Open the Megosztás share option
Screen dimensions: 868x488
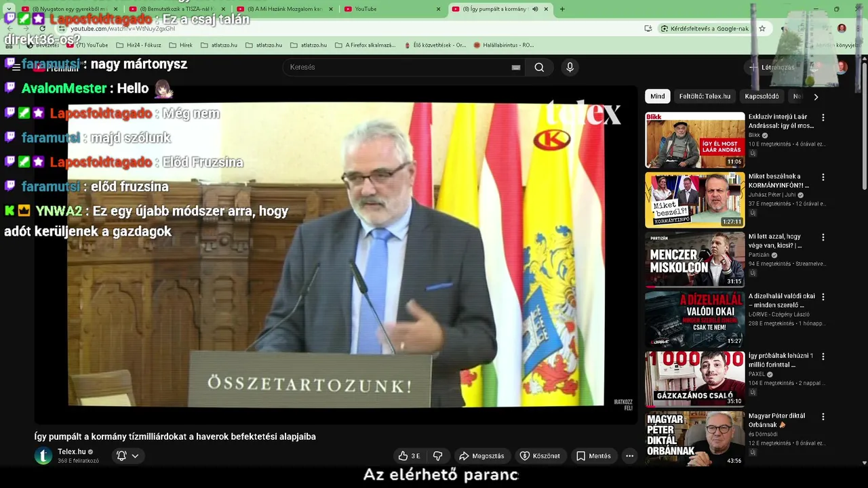[x=482, y=456]
